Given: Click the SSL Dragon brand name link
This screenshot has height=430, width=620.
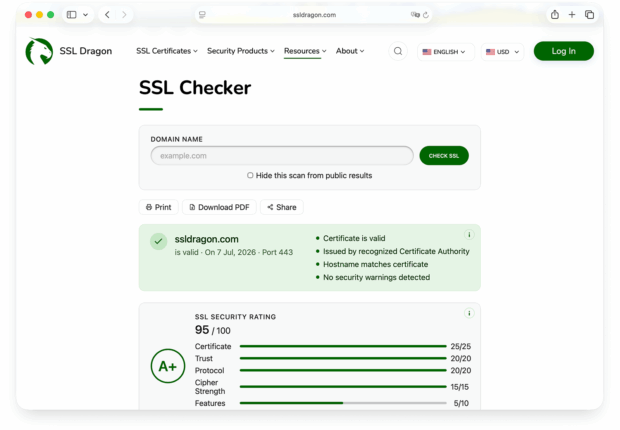Looking at the screenshot, I should tap(85, 51).
